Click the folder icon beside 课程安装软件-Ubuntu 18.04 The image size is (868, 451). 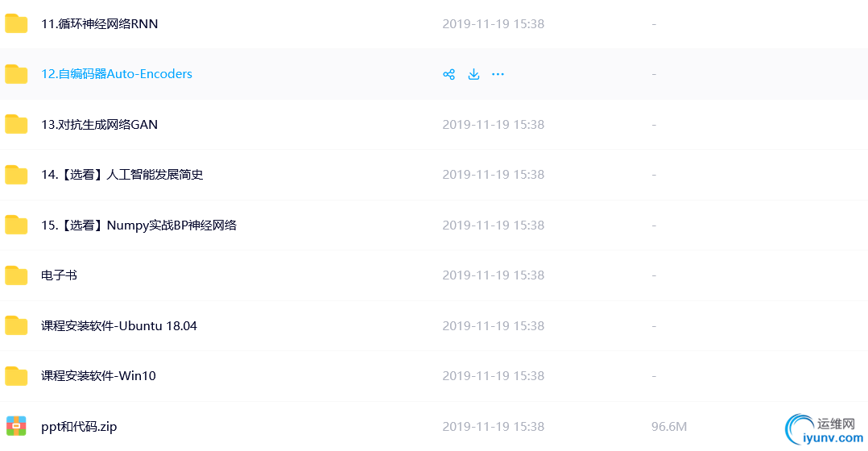point(16,325)
